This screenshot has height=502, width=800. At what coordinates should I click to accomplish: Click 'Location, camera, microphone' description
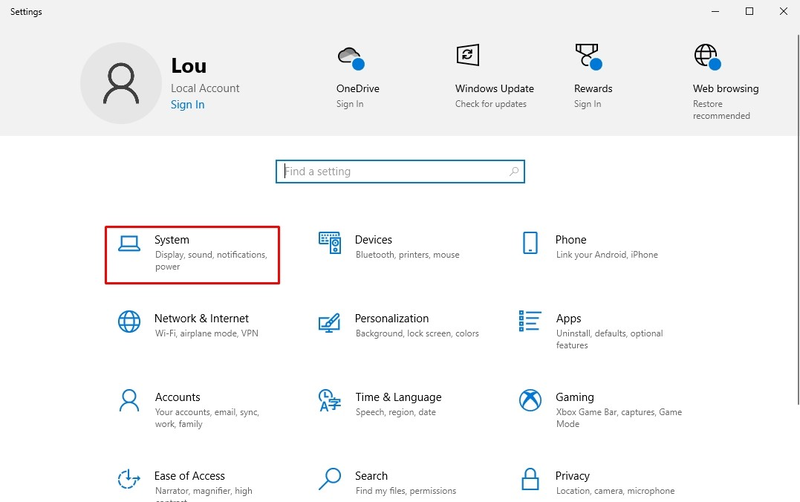point(615,491)
